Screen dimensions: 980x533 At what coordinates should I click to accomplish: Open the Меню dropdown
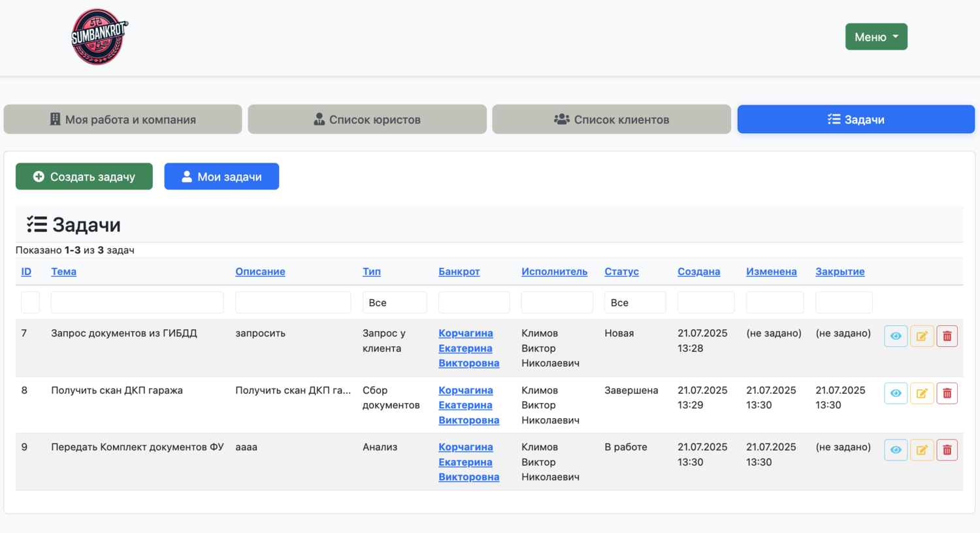[876, 37]
